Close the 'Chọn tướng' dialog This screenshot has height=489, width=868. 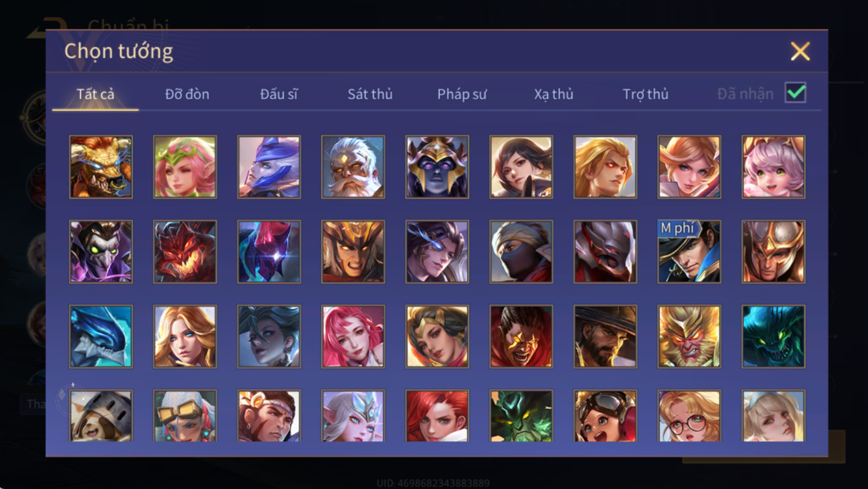tap(800, 52)
